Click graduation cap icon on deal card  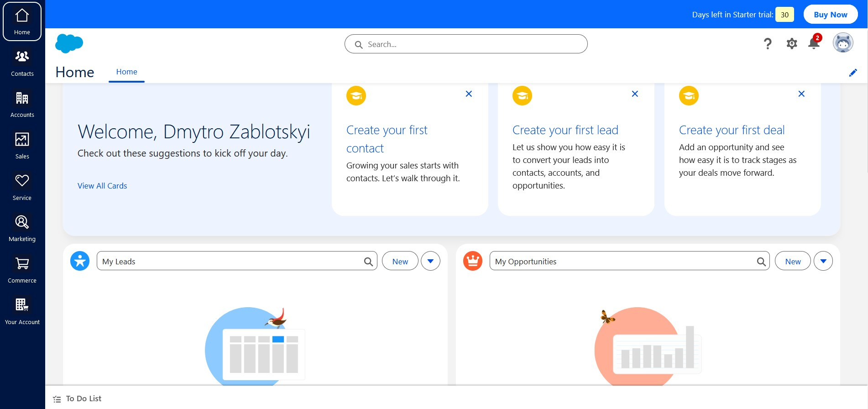click(689, 95)
